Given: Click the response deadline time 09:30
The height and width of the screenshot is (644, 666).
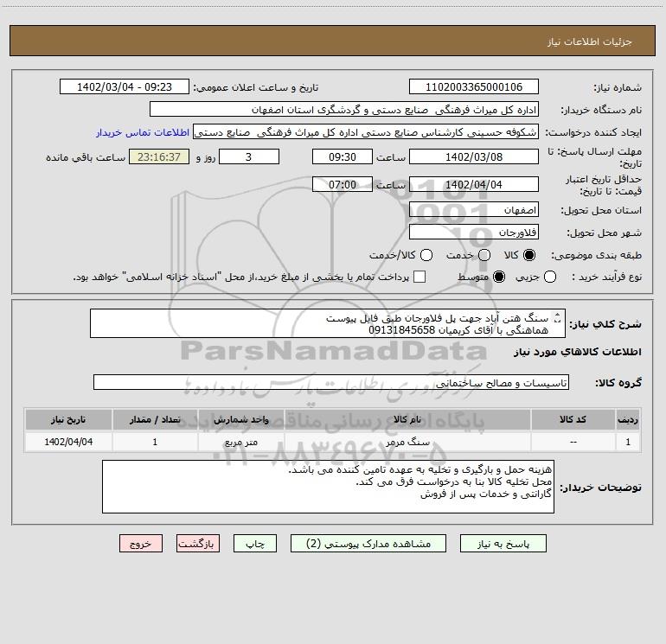Looking at the screenshot, I should (x=343, y=156).
